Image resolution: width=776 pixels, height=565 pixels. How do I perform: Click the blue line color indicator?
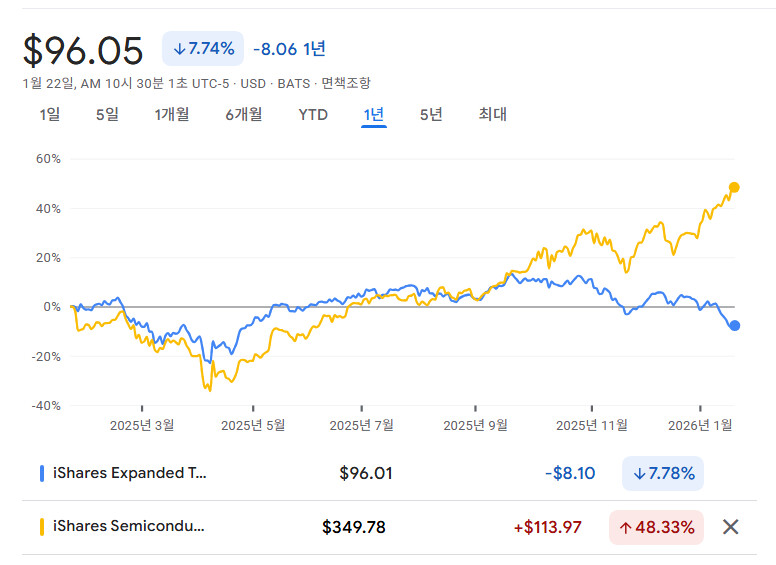coord(41,473)
